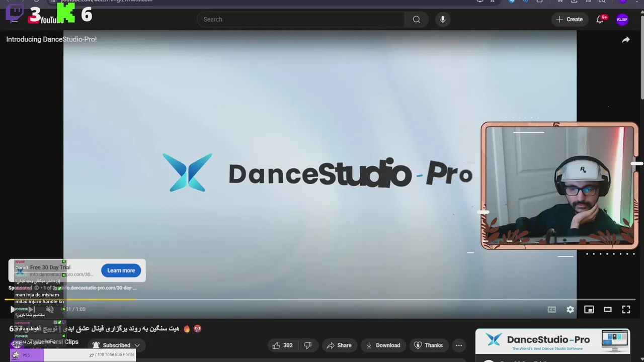Open the DanceStudio-Pro companion ad banner
Screen dimensions: 644x362
[x=552, y=341]
